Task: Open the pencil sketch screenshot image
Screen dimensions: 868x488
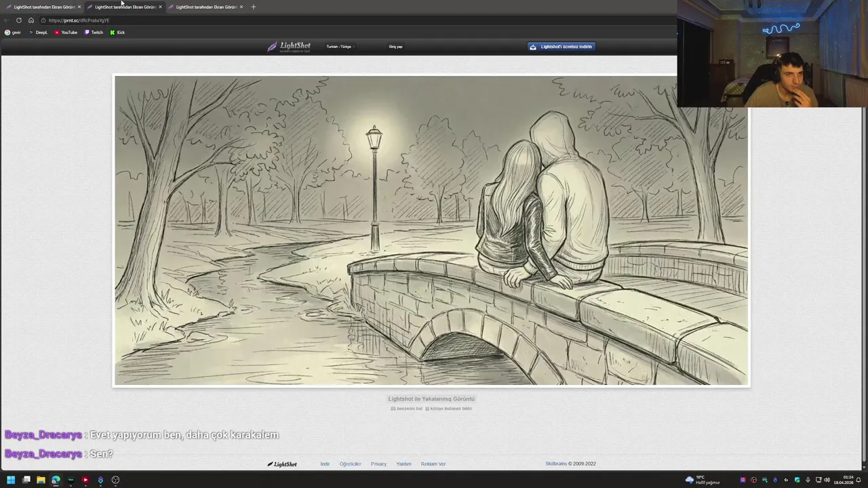Action: (431, 230)
